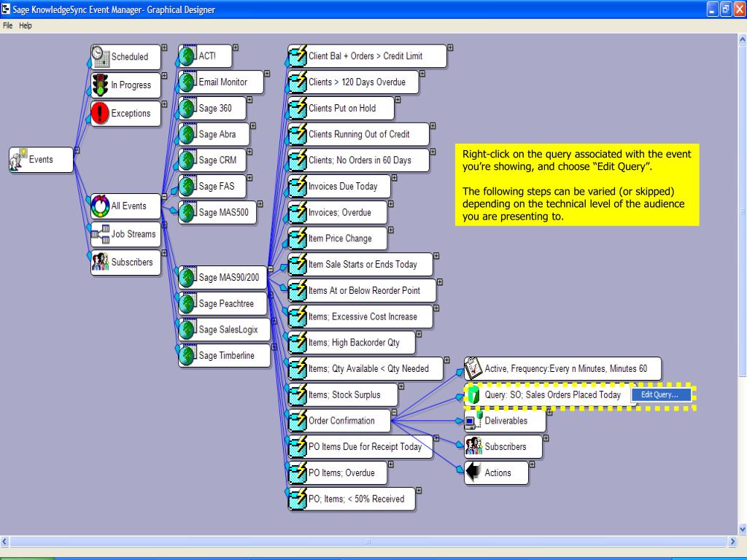Collapse the Sage MAS90/200 node
This screenshot has height=560, width=747.
pos(271,269)
